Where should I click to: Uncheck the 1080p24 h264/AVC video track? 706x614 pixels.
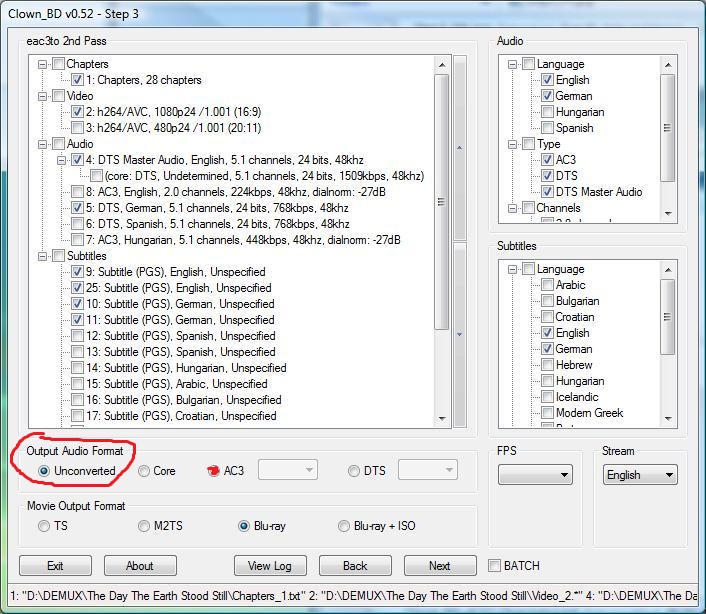tap(77, 112)
